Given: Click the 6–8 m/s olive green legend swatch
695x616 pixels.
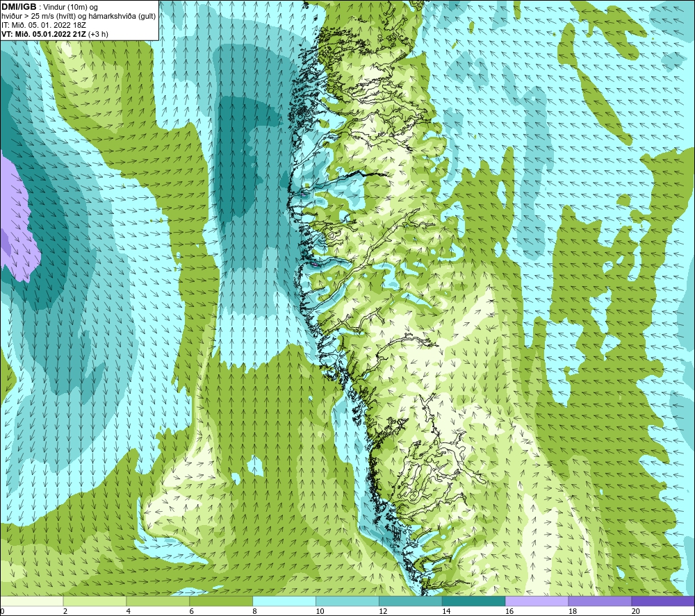Looking at the screenshot, I should [221, 601].
